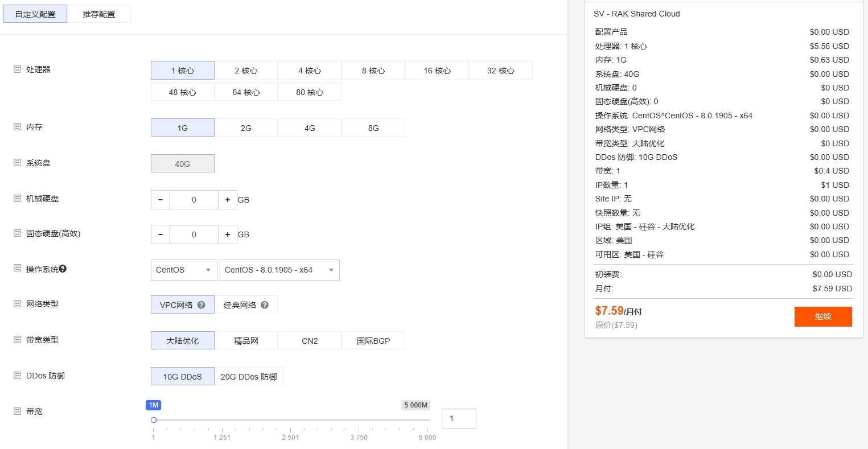
Task: Select 国际BGP bandwidth type
Action: [373, 340]
